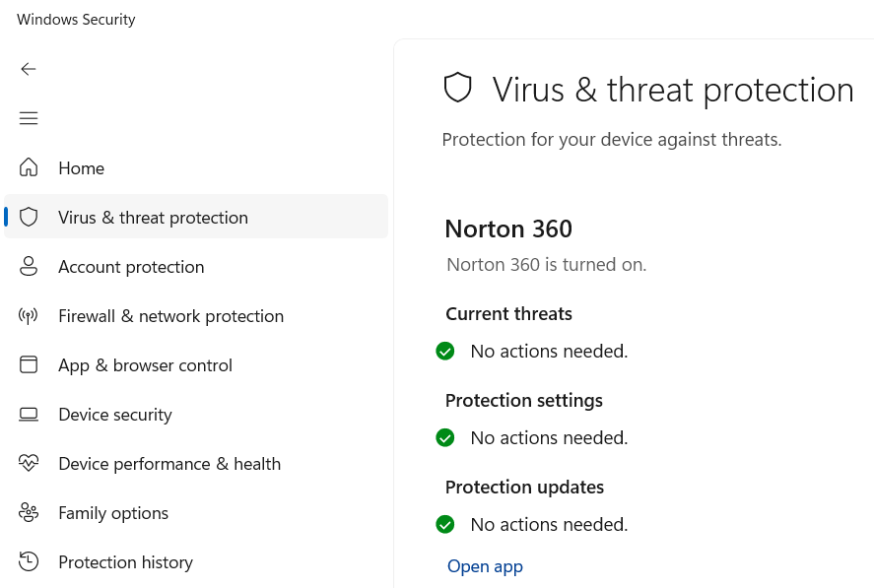The width and height of the screenshot is (874, 588).
Task: Select the App & browser control icon
Action: pos(29,364)
